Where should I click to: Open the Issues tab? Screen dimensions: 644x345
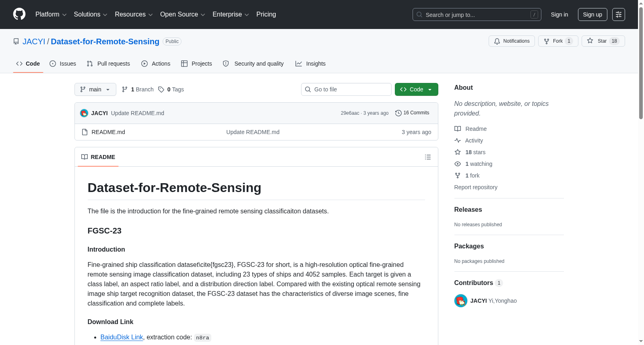pyautogui.click(x=63, y=64)
